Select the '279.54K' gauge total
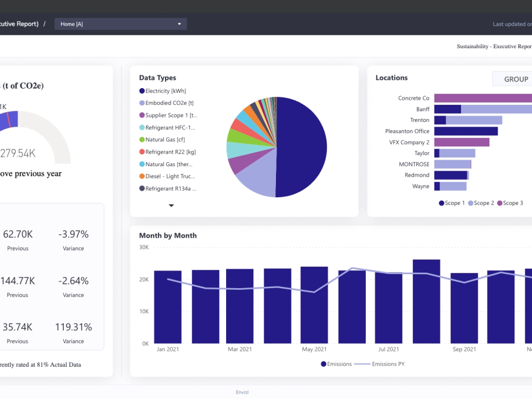 (x=18, y=154)
